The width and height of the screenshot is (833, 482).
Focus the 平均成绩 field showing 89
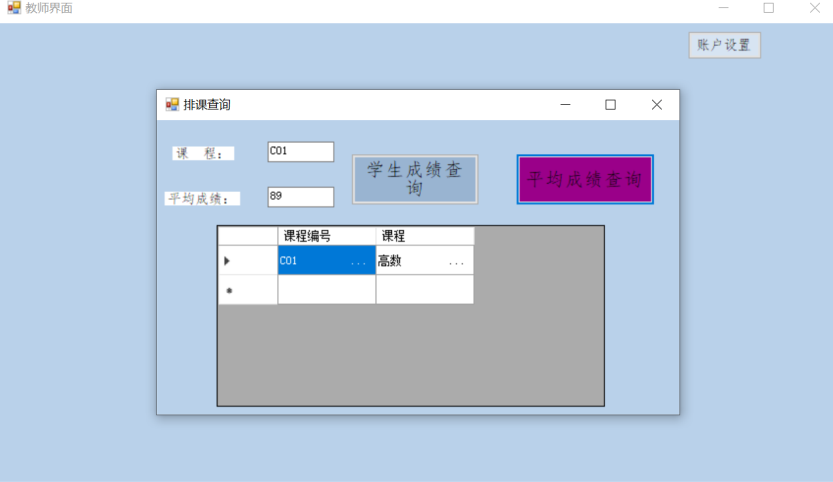301,197
